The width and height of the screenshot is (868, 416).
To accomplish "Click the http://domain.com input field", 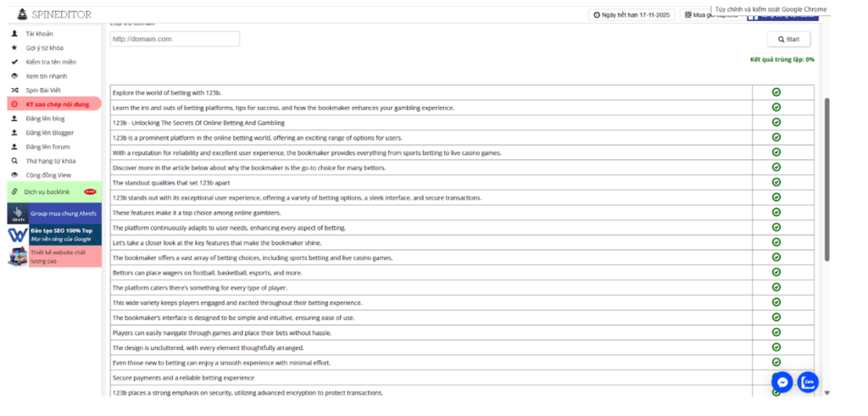I will pyautogui.click(x=175, y=39).
